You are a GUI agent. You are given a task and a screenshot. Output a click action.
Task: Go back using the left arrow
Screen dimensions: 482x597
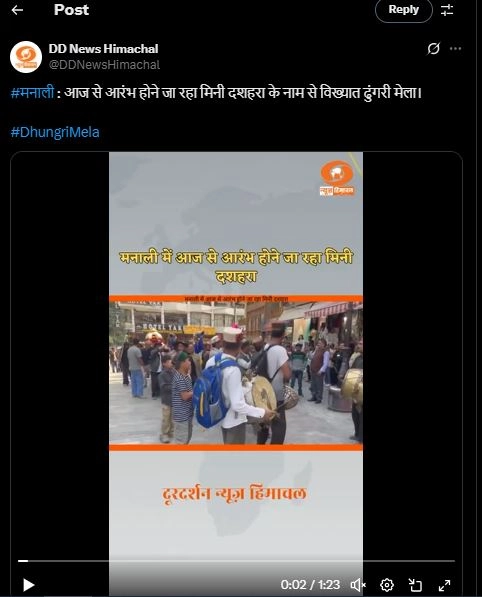tap(18, 10)
